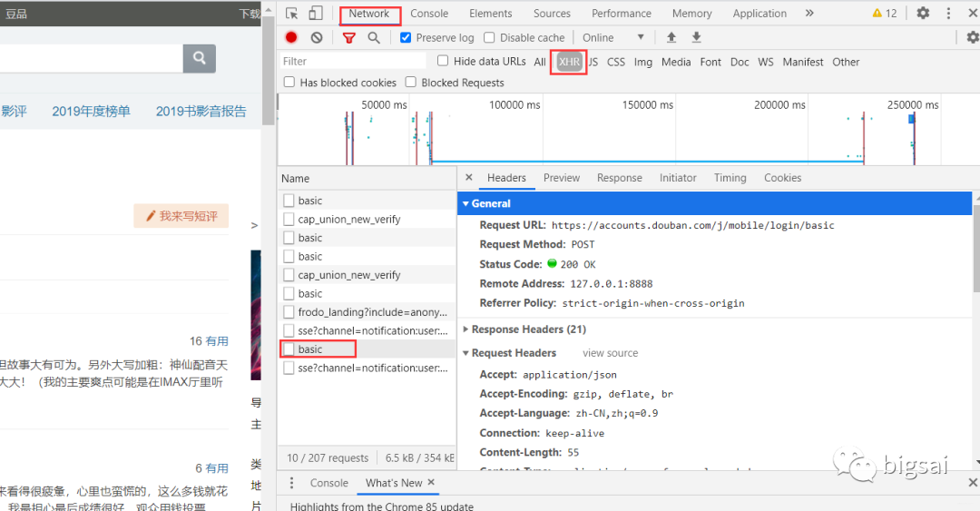Open the Elements tab

[x=491, y=13]
